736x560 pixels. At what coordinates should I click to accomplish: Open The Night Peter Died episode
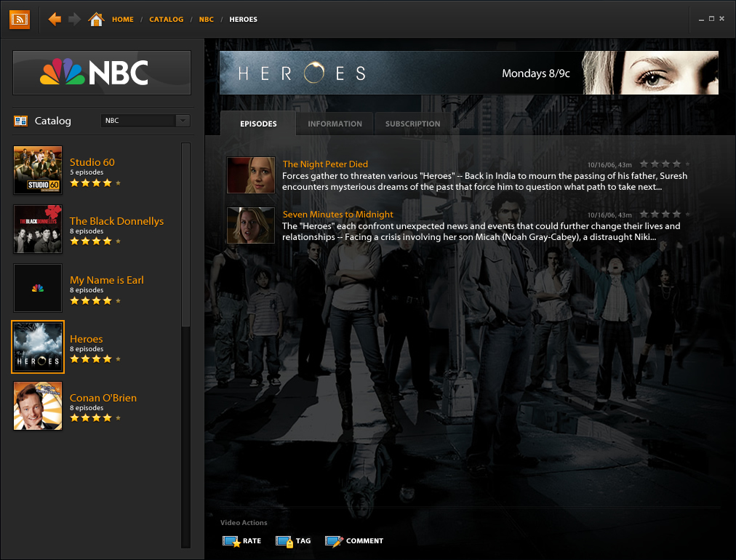click(x=325, y=164)
